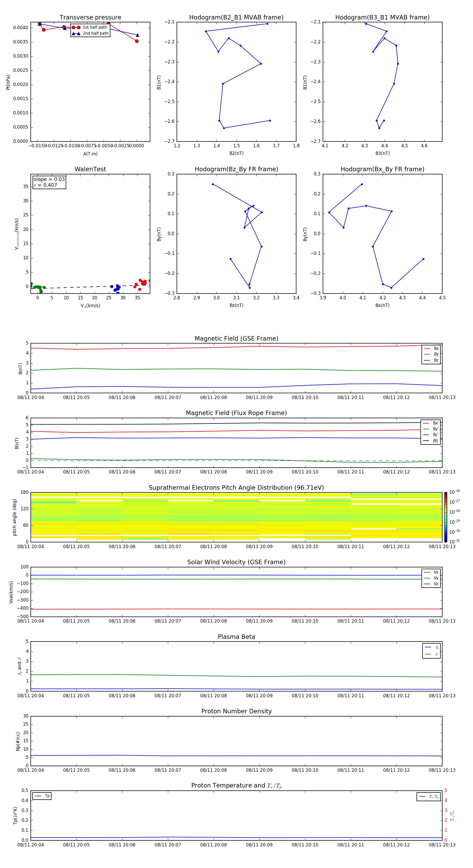
Task: Select the |B| entry in Flux Rope legend
Action: [x=431, y=441]
